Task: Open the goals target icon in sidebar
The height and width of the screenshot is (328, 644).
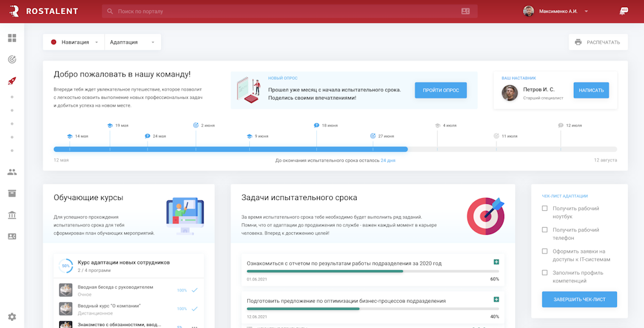Action: point(12,59)
